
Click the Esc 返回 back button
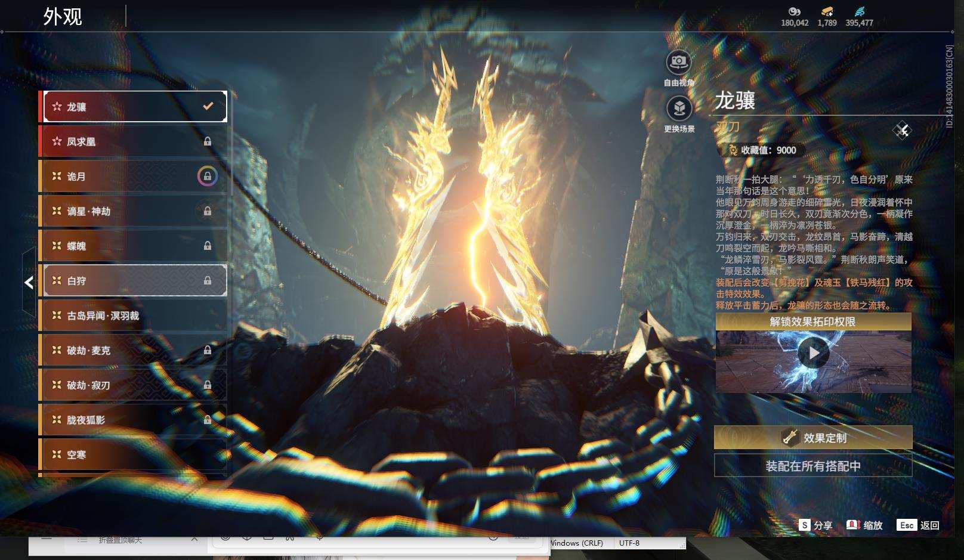[918, 525]
